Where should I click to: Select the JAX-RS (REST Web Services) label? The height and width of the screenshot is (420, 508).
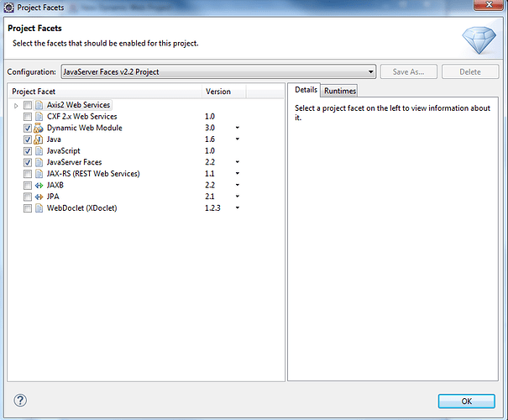[x=93, y=174]
